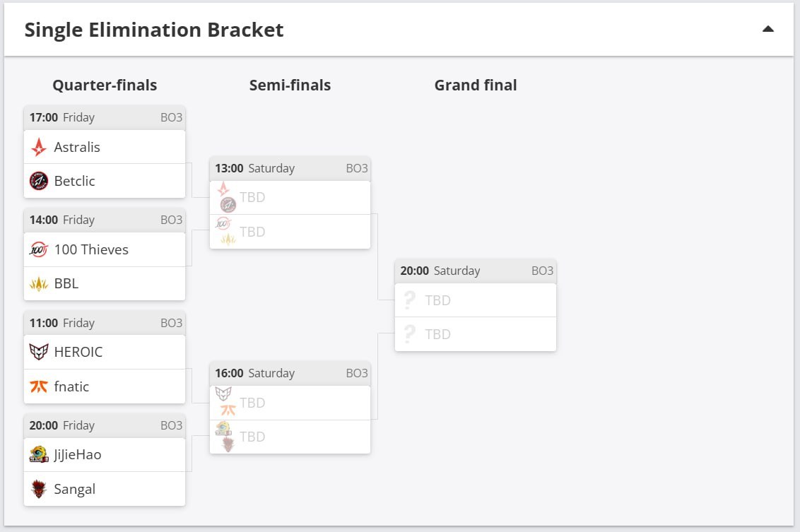
Task: Select the 17:00 Friday quarter-final match header
Action: tap(105, 118)
